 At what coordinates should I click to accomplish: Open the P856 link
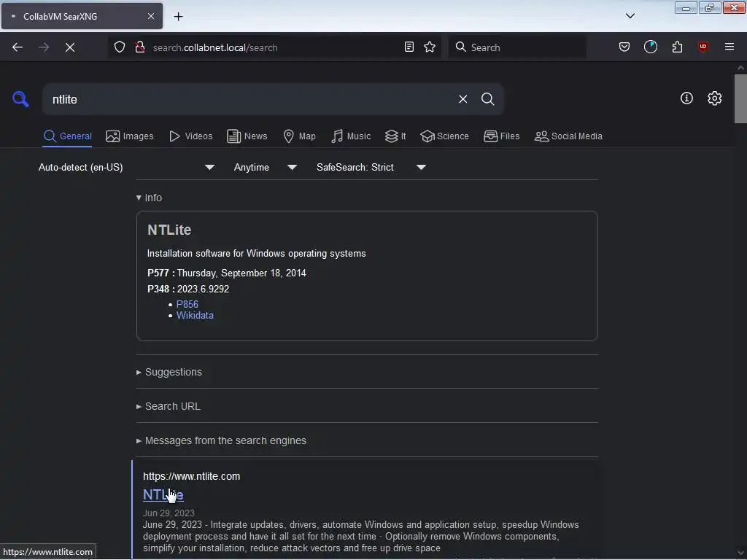pos(187,304)
